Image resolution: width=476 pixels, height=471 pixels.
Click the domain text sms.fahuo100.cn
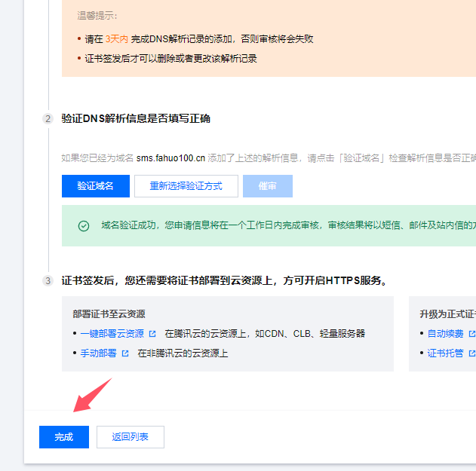170,158
